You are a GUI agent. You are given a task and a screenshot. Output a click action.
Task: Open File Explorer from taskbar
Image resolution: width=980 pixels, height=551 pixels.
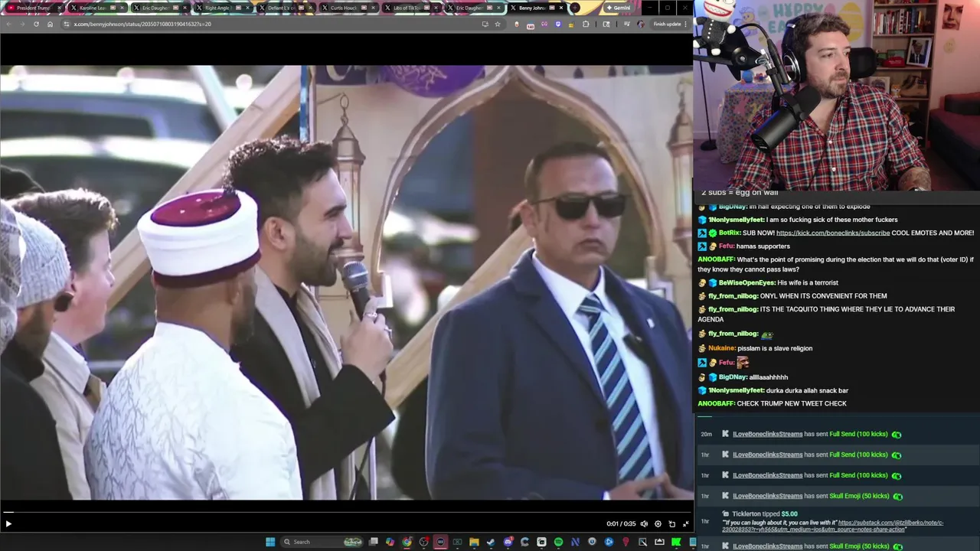coord(474,542)
